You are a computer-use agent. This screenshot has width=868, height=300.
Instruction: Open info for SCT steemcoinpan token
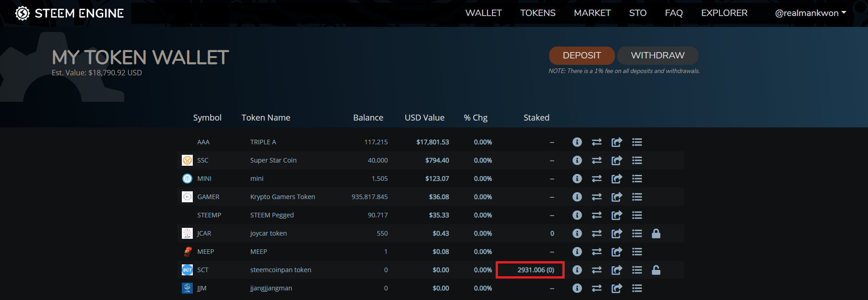pos(577,270)
